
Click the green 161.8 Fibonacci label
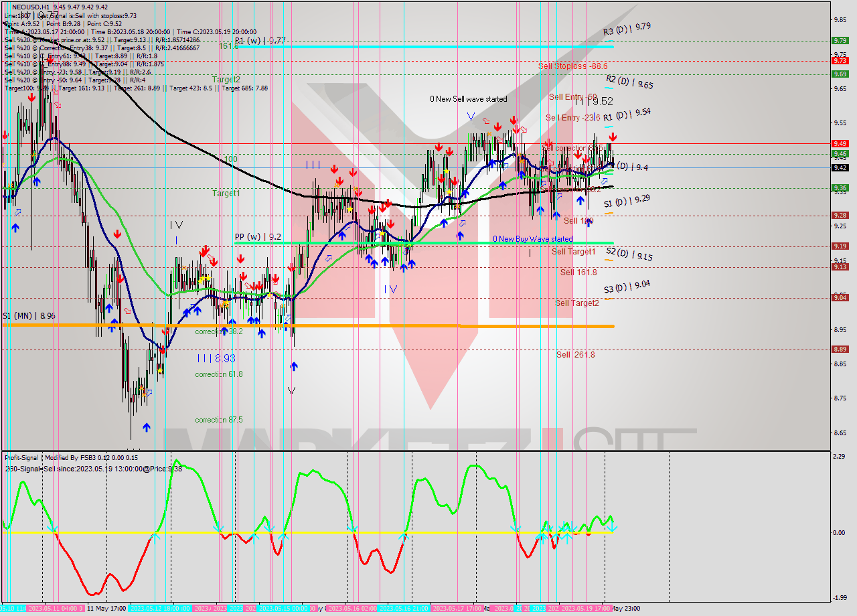[x=229, y=46]
